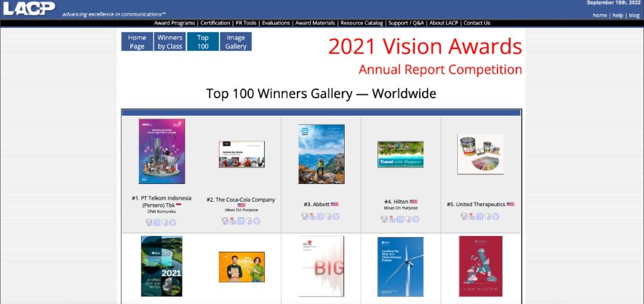Open Hilton Travel with Purpose thumbnail
This screenshot has width=644, height=304.
tap(401, 154)
